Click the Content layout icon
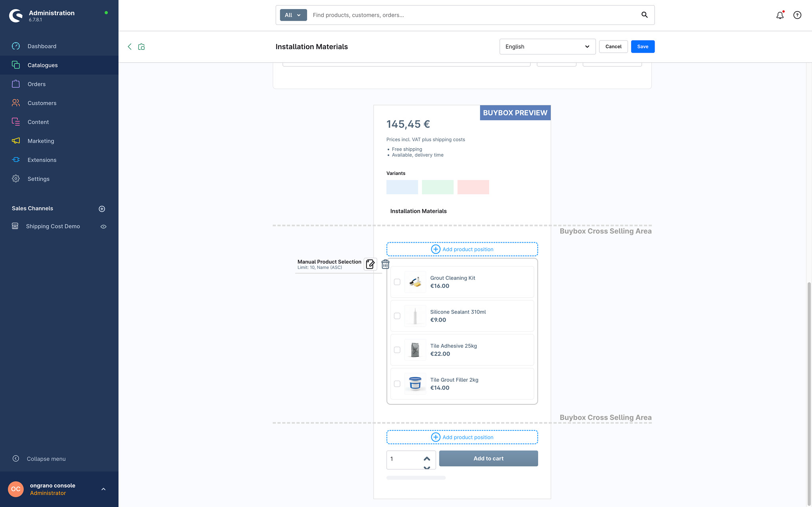Screen dimensions: 812x507 click(16, 122)
